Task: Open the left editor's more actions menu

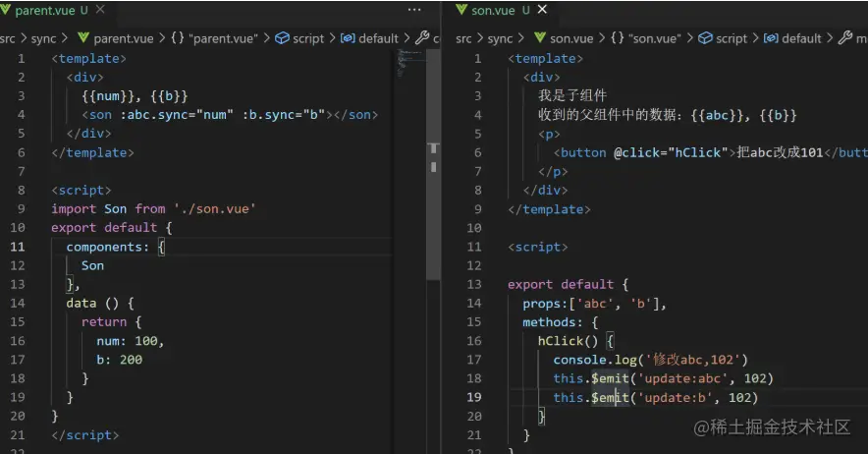Action: [414, 10]
